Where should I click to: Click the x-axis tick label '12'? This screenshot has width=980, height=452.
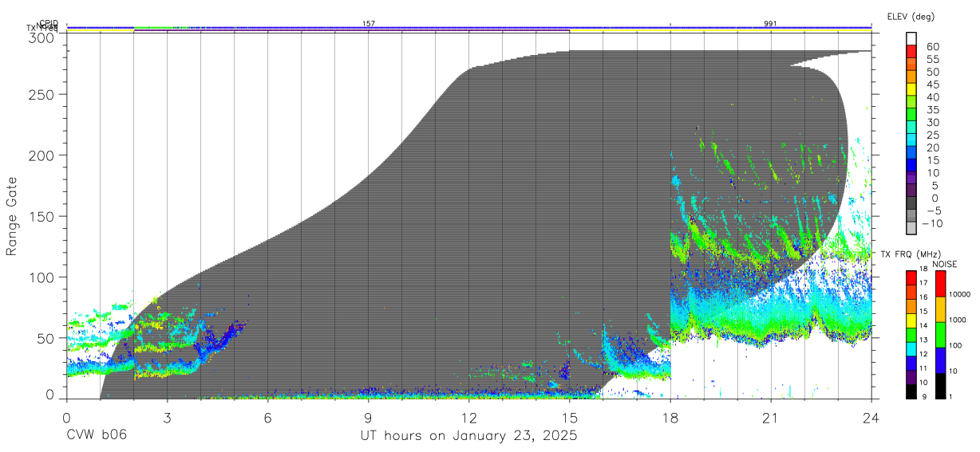coord(468,417)
